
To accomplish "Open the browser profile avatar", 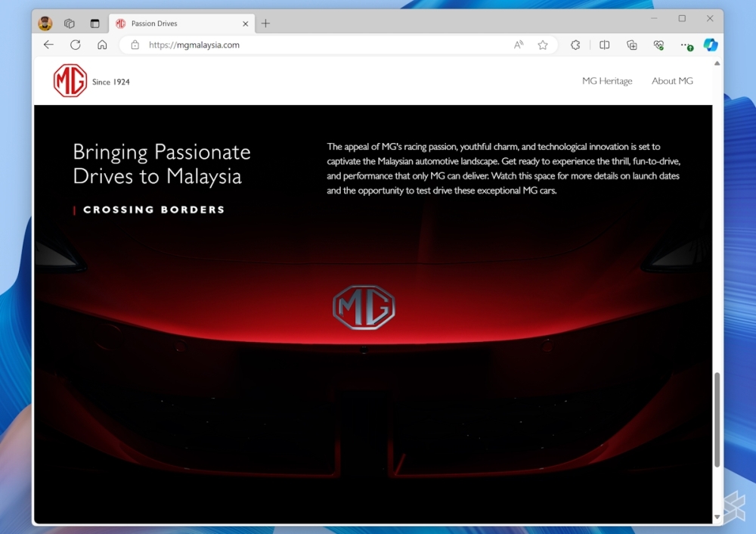I will tap(45, 23).
